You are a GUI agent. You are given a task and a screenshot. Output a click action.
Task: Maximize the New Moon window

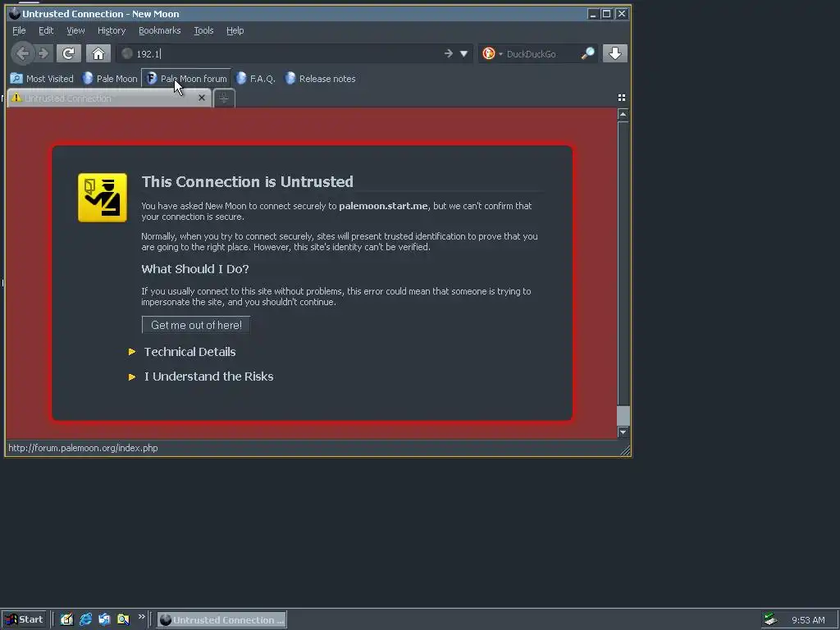(x=606, y=14)
